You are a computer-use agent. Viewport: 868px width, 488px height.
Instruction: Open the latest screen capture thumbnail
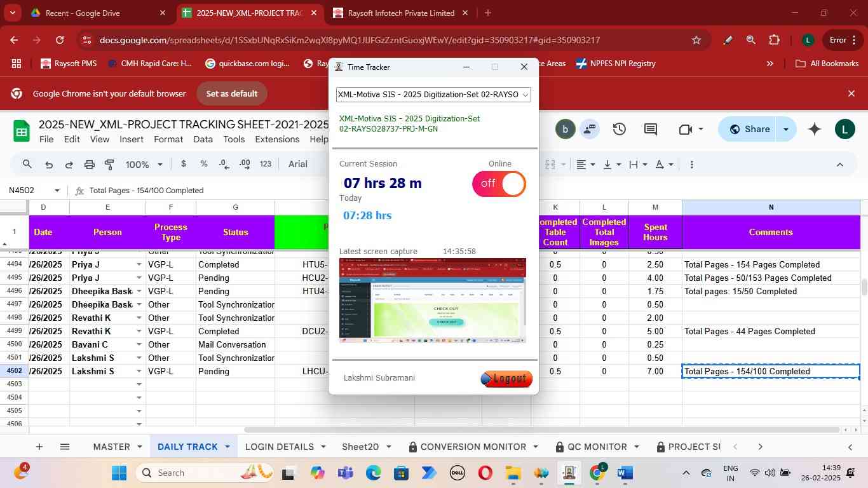tap(433, 301)
